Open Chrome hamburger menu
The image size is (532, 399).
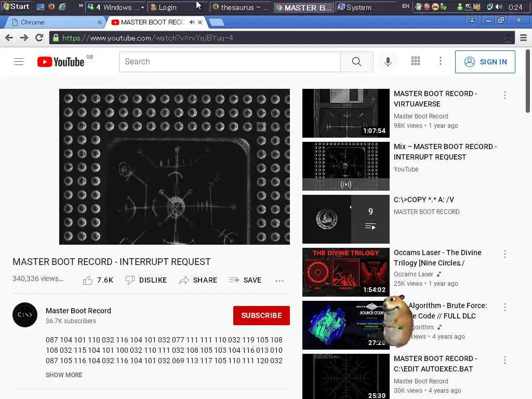524,37
